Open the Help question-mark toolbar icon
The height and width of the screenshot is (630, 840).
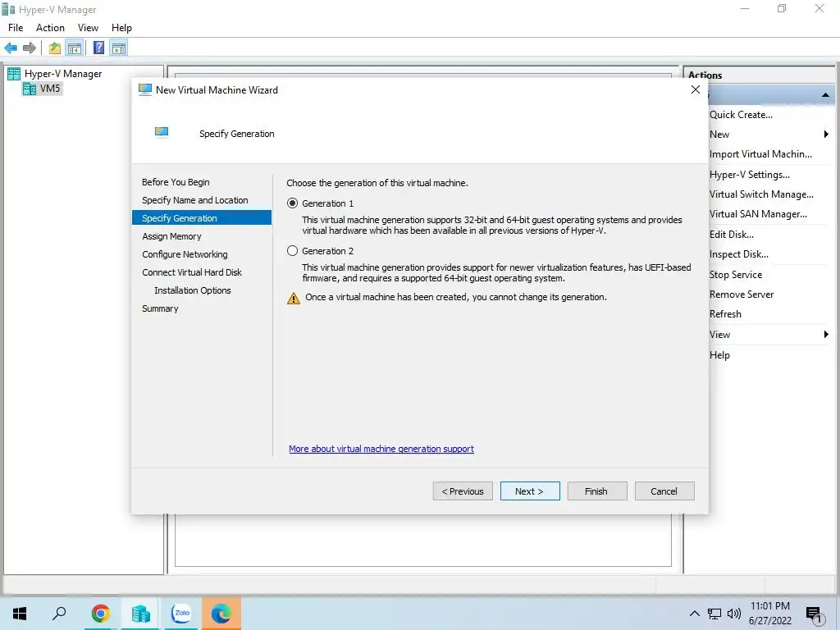(98, 48)
